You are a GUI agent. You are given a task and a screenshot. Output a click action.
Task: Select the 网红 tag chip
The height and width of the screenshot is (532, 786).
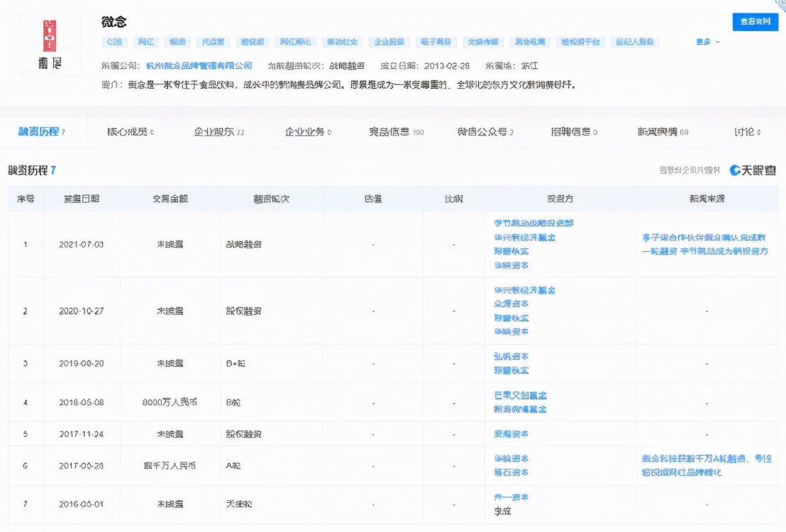(x=145, y=41)
